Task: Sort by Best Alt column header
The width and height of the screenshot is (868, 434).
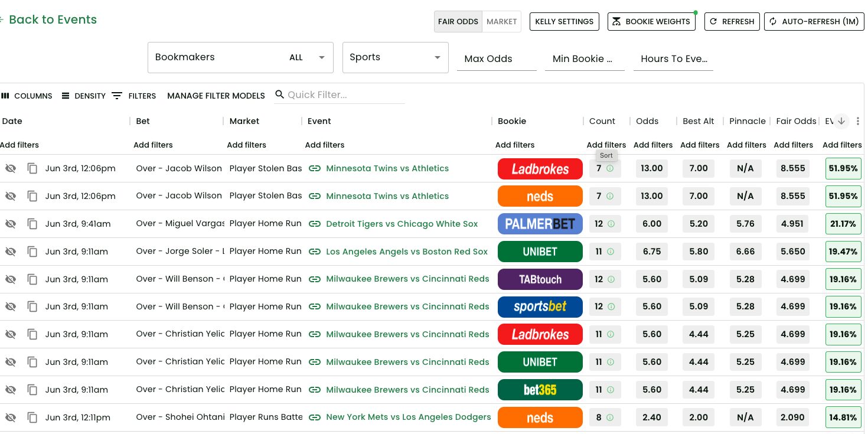Action: 699,121
